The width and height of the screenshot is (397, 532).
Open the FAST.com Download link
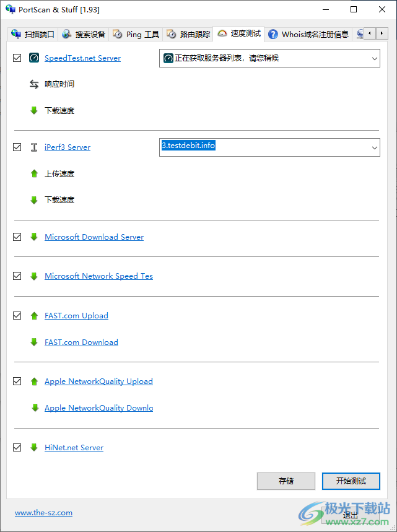pos(81,342)
